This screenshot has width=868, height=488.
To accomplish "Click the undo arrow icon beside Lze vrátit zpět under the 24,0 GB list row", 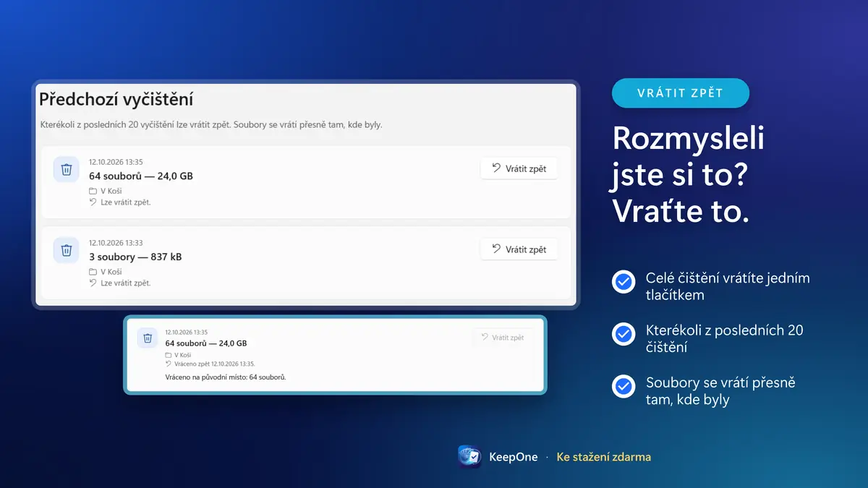I will tap(93, 202).
